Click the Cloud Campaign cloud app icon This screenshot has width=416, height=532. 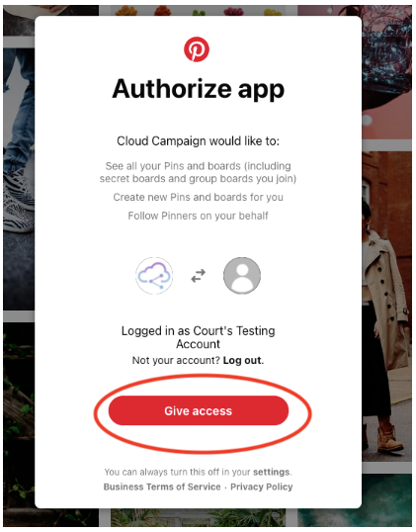tap(154, 276)
